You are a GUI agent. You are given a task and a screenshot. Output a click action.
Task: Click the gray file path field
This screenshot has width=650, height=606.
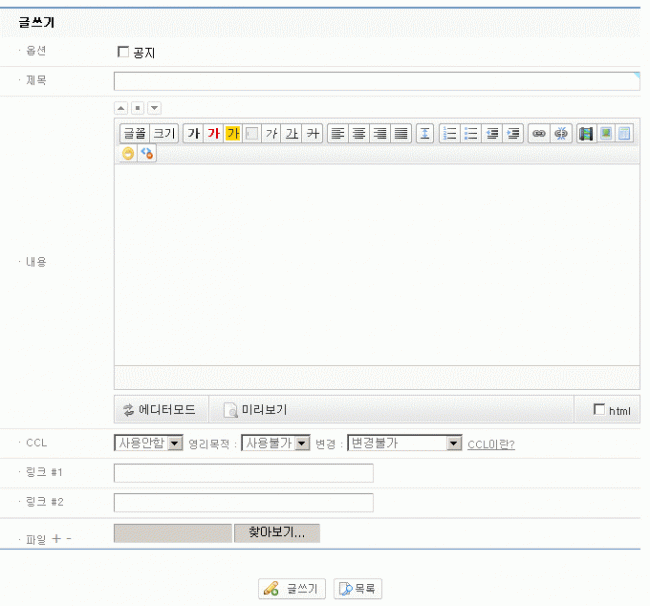(x=173, y=533)
